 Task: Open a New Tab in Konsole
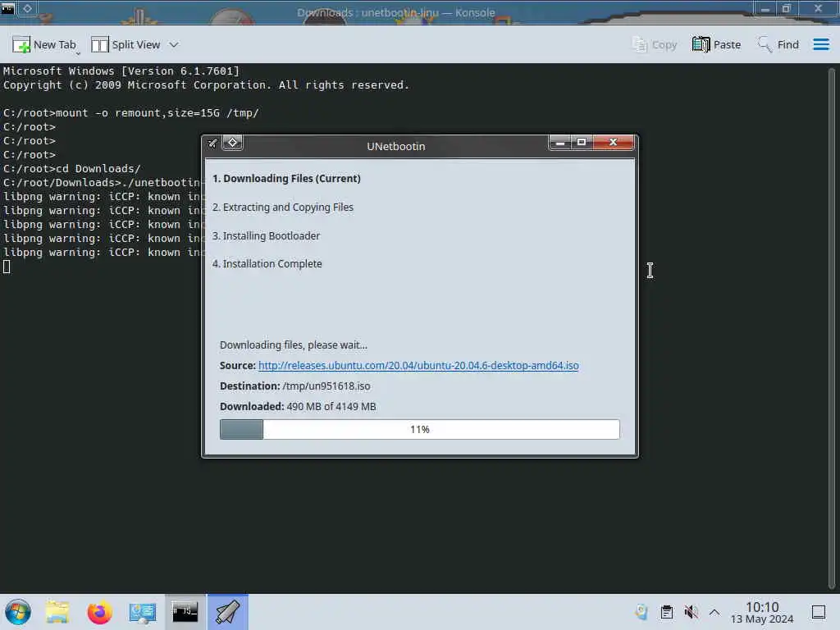coord(45,45)
